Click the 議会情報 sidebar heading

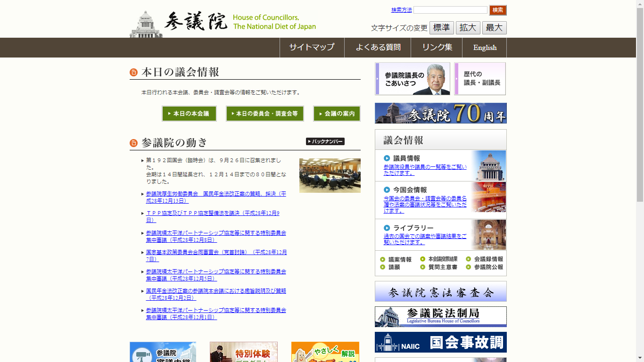[x=404, y=140]
